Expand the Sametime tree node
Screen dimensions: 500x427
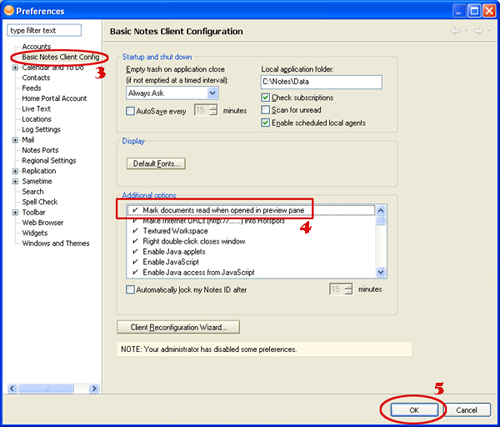(15, 181)
